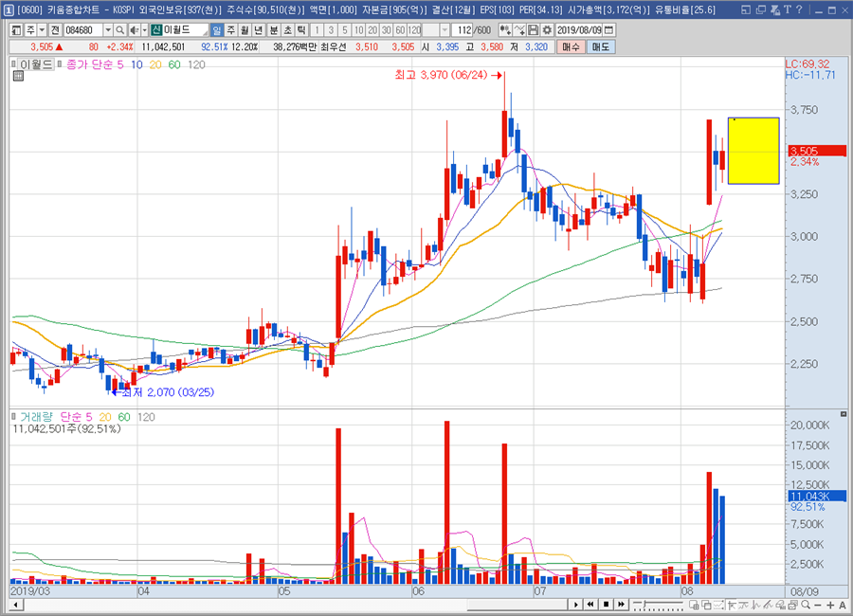853x616 pixels.
Task: Open the dropdown beside the 주 button
Action: point(43,30)
